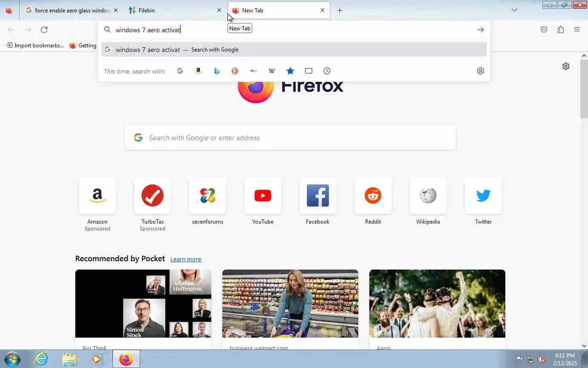Click the Search with Google box on page
This screenshot has height=368, width=588.
(x=290, y=138)
